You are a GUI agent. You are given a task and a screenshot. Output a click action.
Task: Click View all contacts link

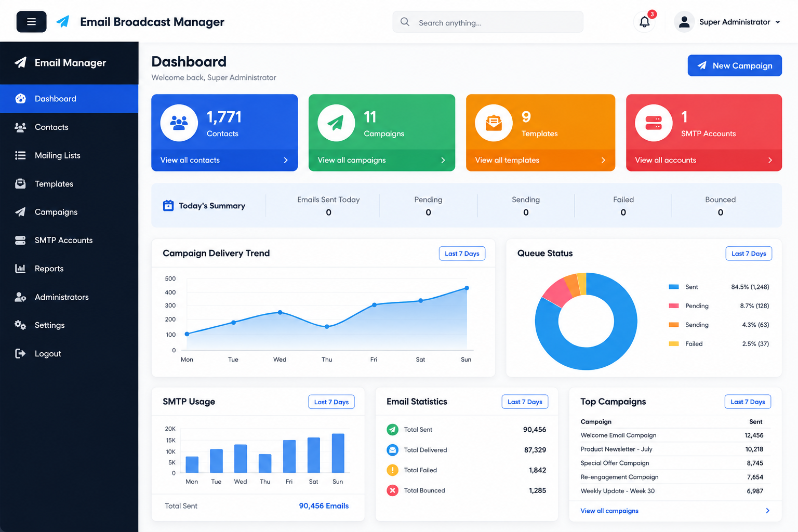point(190,161)
